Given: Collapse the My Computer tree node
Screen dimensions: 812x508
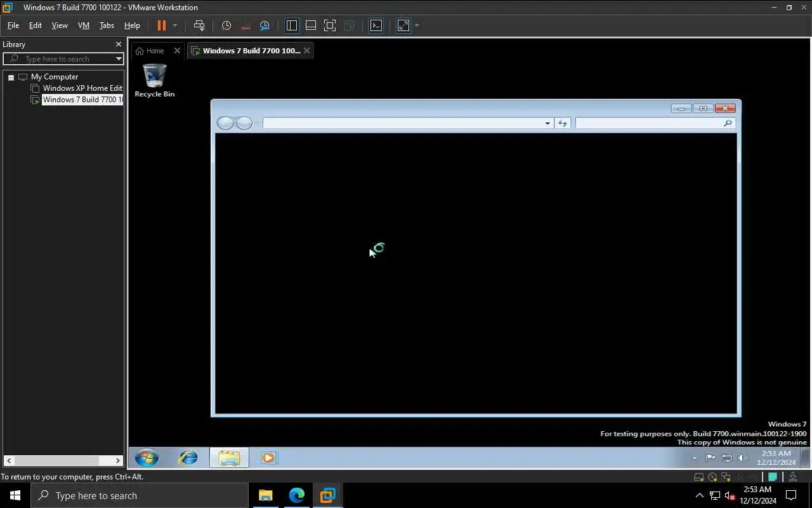Looking at the screenshot, I should (x=11, y=77).
